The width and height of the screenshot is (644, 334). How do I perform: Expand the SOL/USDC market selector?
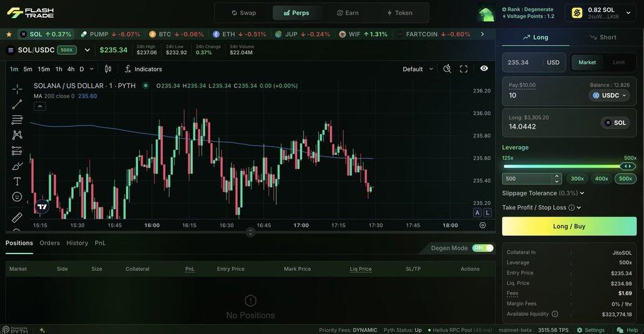tap(87, 50)
